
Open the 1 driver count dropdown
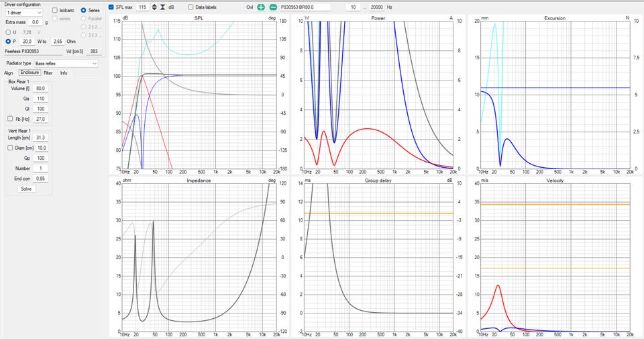(24, 12)
